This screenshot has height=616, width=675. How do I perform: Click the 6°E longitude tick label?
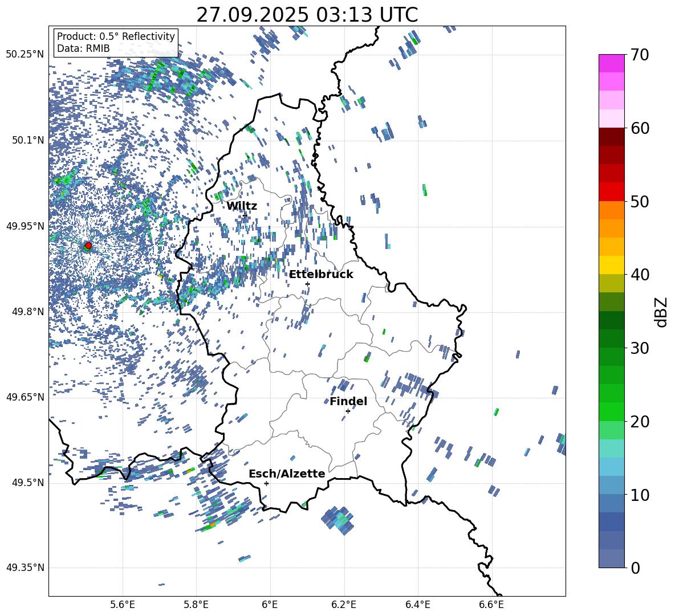click(270, 605)
